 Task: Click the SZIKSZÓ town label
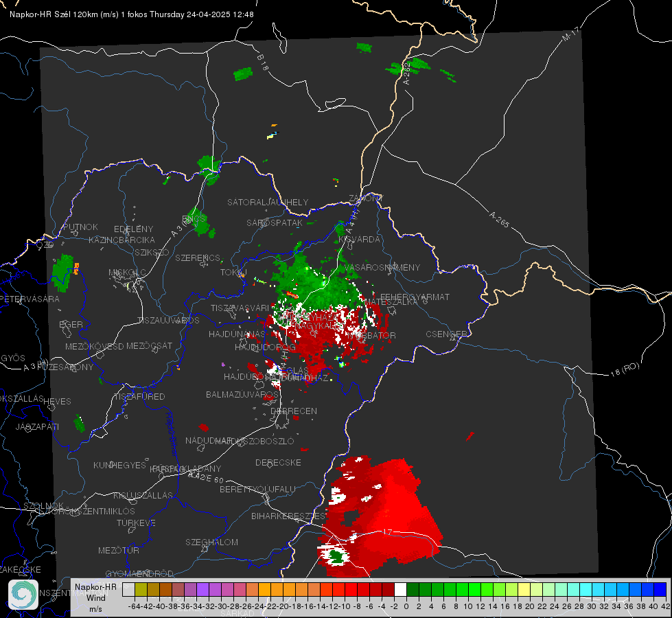click(x=152, y=252)
